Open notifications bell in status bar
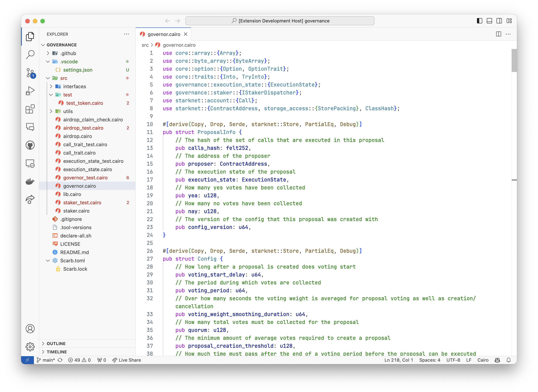Image resolution: width=538 pixels, height=392 pixels. (509, 360)
